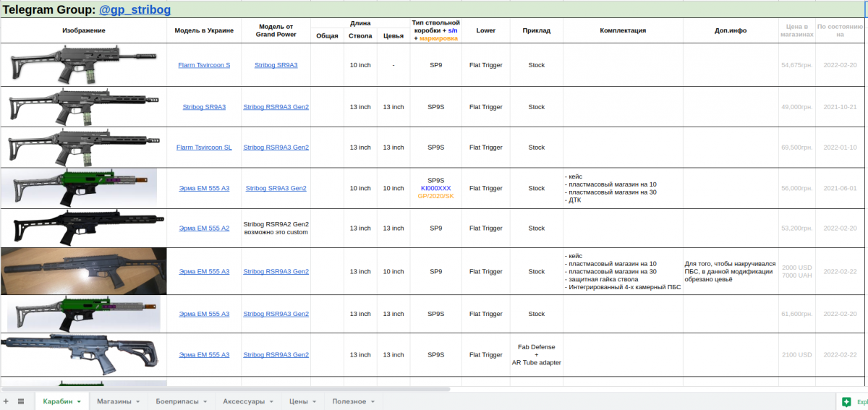The height and width of the screenshot is (410, 868).
Task: Open the Flarm Tsvircoon S link
Action: [204, 65]
